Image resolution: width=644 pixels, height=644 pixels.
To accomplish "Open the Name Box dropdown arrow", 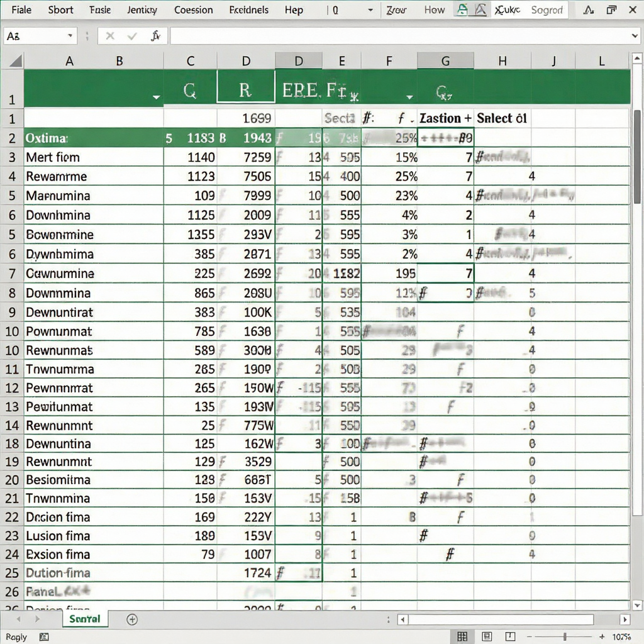I will point(70,36).
